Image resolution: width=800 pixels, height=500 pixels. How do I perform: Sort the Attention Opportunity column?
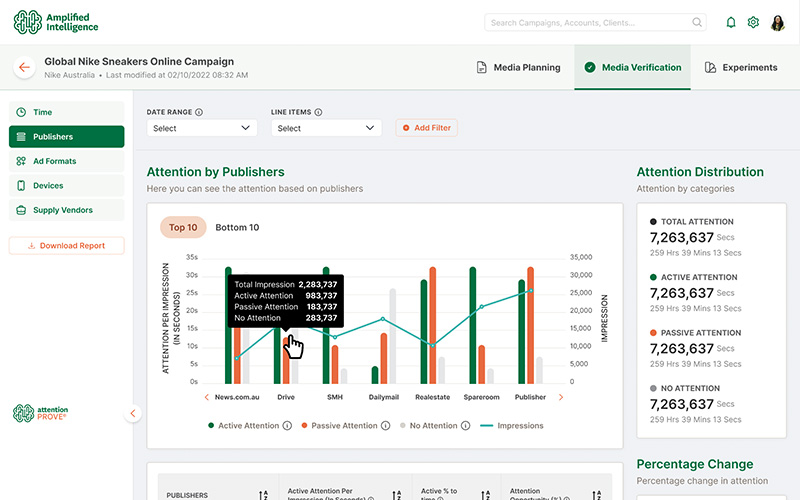point(596,495)
